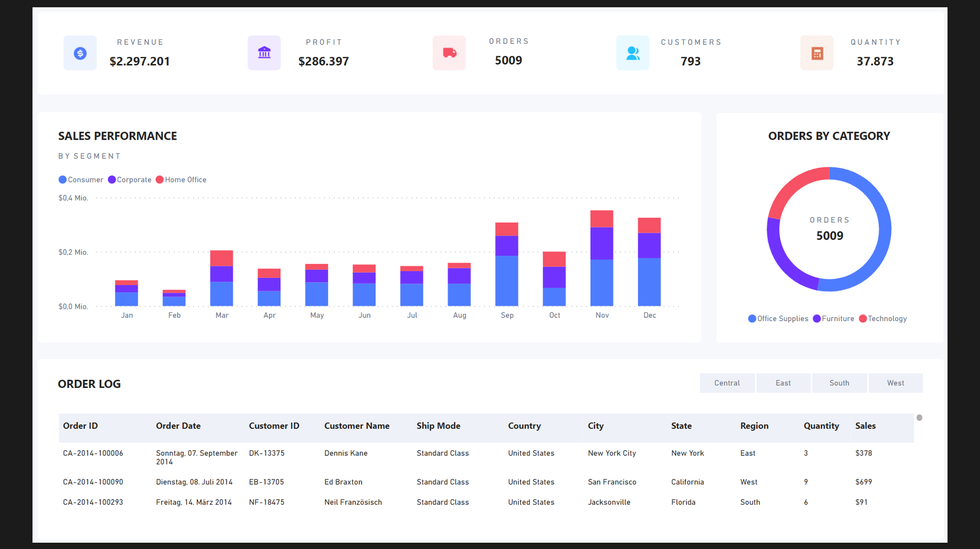Screen dimensions: 980x549
Task: Sort table by Sales column header
Action: (x=865, y=426)
